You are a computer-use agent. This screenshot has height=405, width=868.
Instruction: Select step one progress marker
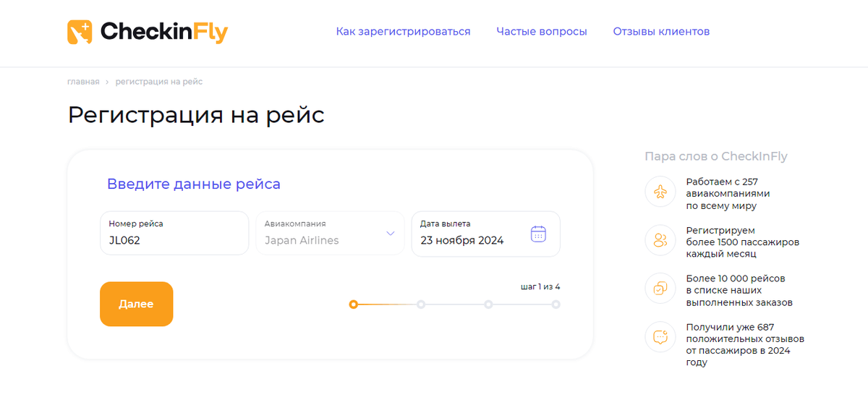(x=353, y=304)
